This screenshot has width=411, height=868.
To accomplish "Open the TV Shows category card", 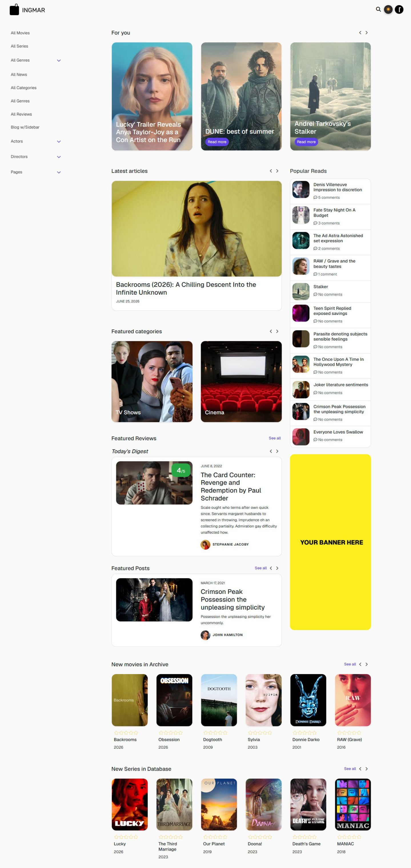I will [x=152, y=381].
